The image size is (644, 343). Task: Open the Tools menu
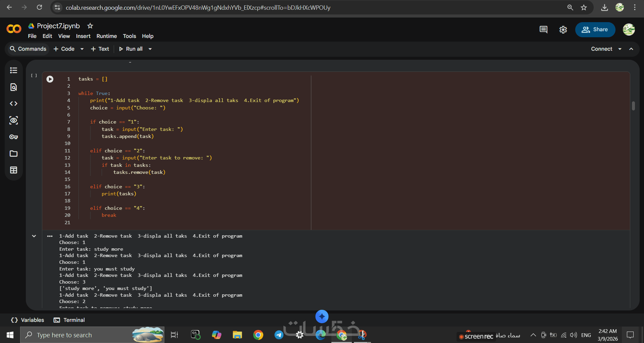pyautogui.click(x=129, y=36)
